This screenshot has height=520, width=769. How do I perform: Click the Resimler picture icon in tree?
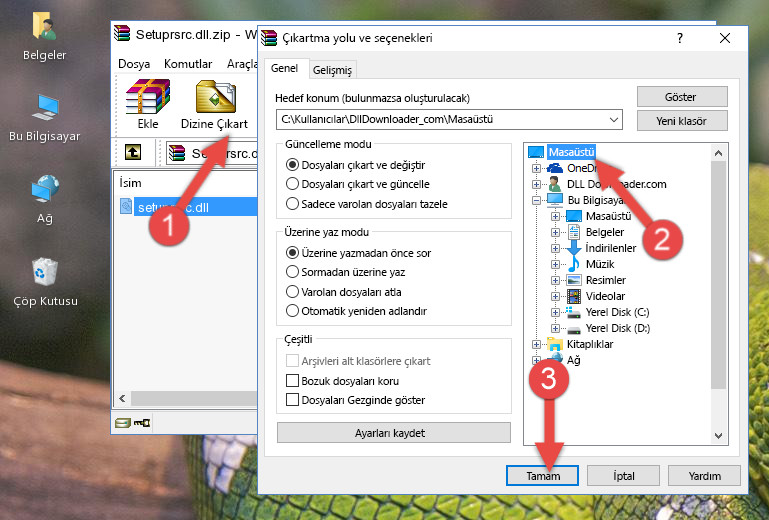click(574, 280)
